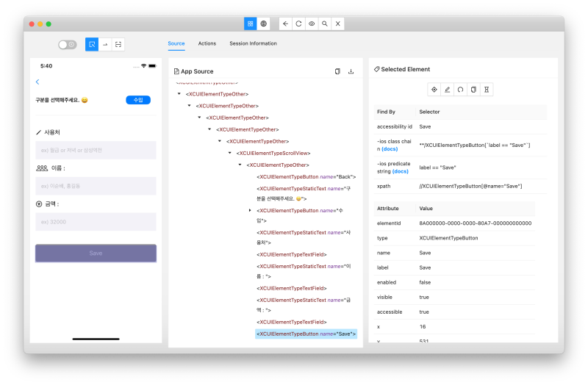Clear element with the circular arrow icon
The height and width of the screenshot is (385, 588).
coord(460,90)
